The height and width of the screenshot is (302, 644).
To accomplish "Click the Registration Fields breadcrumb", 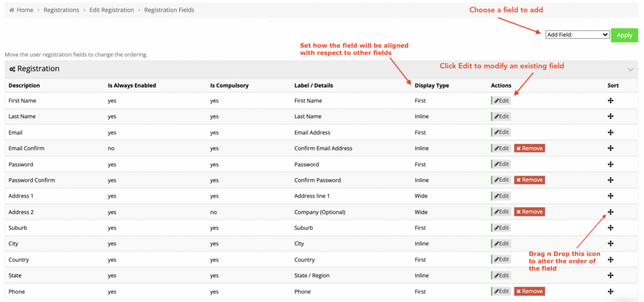I will coord(169,10).
